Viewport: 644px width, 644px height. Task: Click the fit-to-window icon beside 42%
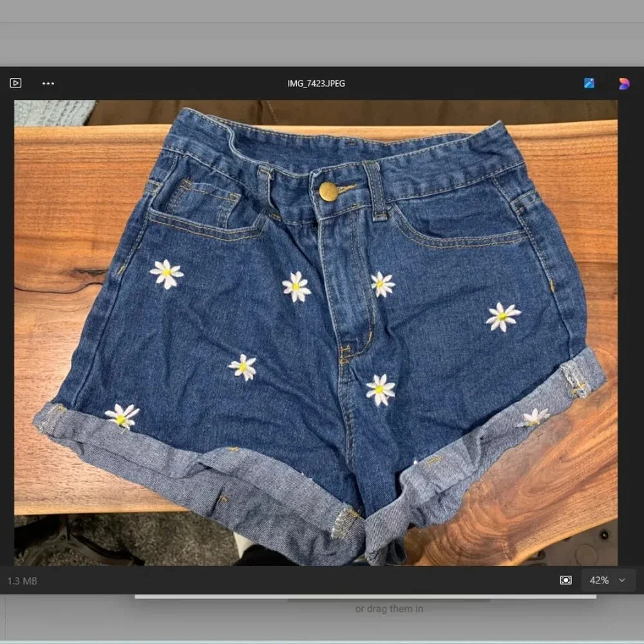click(565, 580)
